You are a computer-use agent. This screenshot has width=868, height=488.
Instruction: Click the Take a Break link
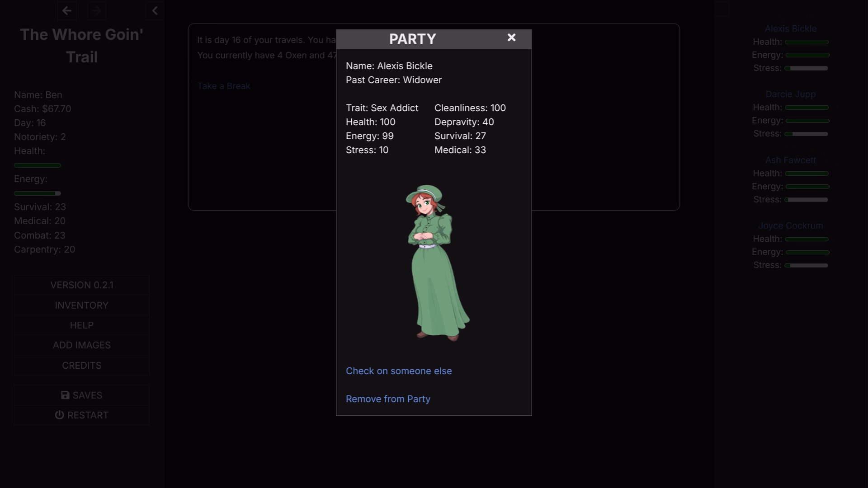coord(224,86)
